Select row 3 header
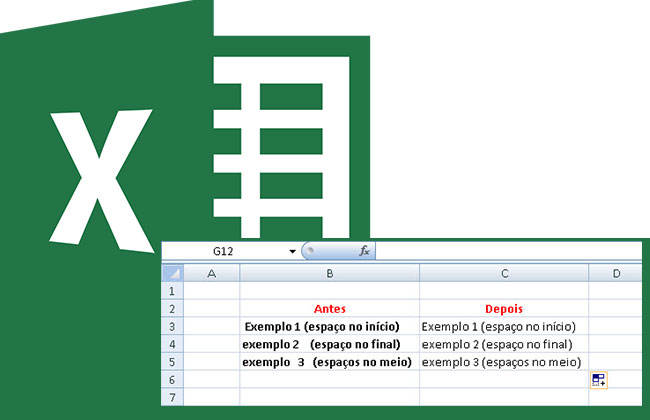This screenshot has width=650, height=420. tap(172, 326)
